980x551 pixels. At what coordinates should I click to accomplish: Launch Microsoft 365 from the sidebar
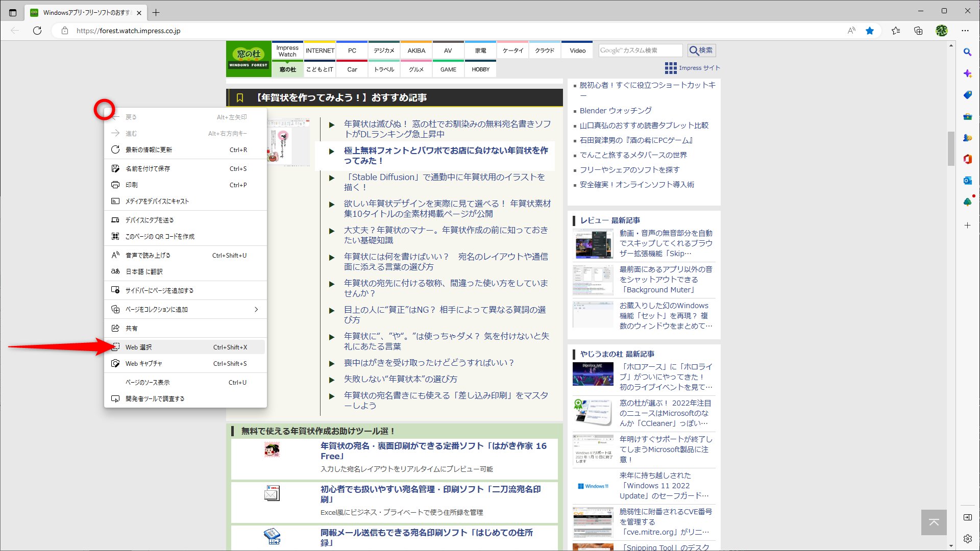(968, 159)
